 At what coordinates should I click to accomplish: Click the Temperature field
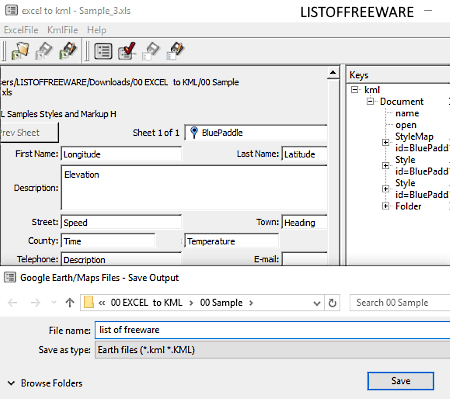click(231, 241)
